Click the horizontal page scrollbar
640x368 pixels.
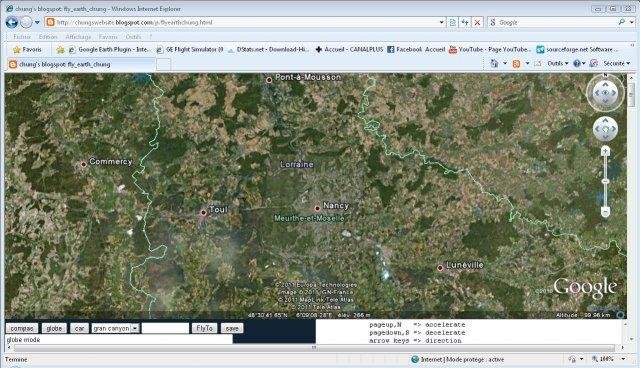(314, 348)
